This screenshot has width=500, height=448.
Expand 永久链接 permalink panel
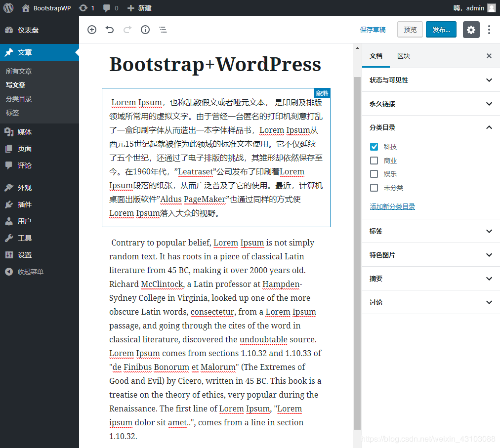click(x=431, y=104)
